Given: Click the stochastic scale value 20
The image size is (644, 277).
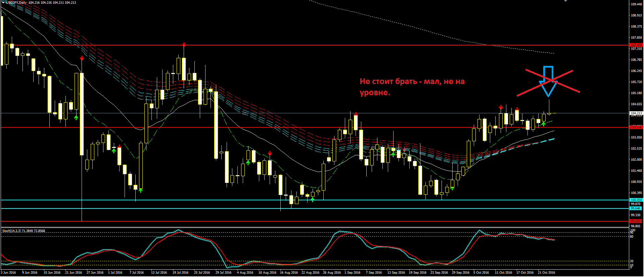Looking at the screenshot, I should [x=632, y=261].
